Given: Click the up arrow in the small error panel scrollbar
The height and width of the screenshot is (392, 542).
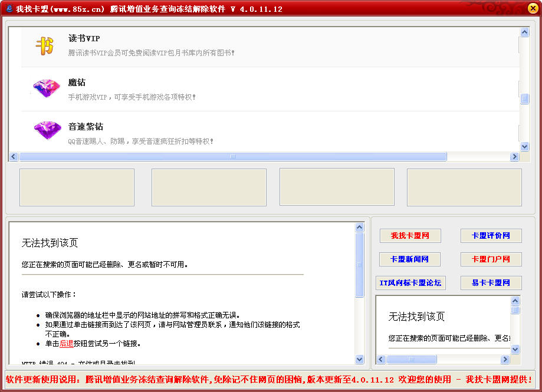Looking at the screenshot, I should point(515,301).
